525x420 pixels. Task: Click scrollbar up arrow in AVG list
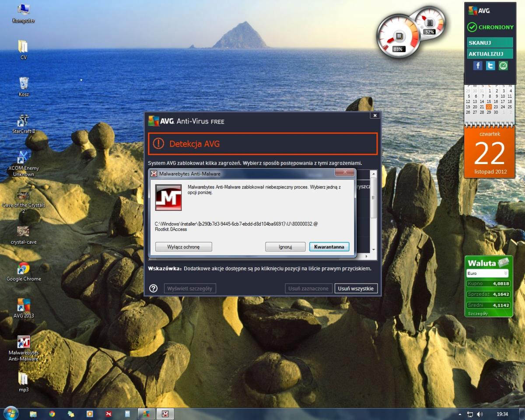373,174
